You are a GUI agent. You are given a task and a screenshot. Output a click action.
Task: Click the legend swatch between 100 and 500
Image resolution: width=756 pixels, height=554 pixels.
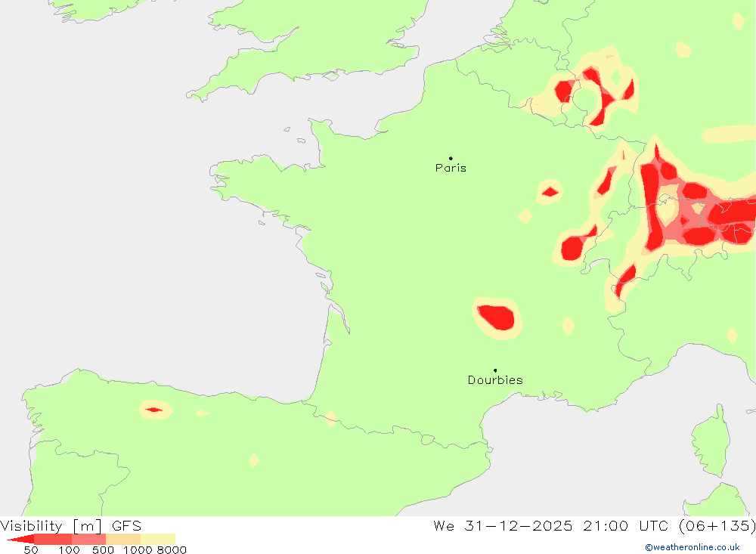coord(88,539)
